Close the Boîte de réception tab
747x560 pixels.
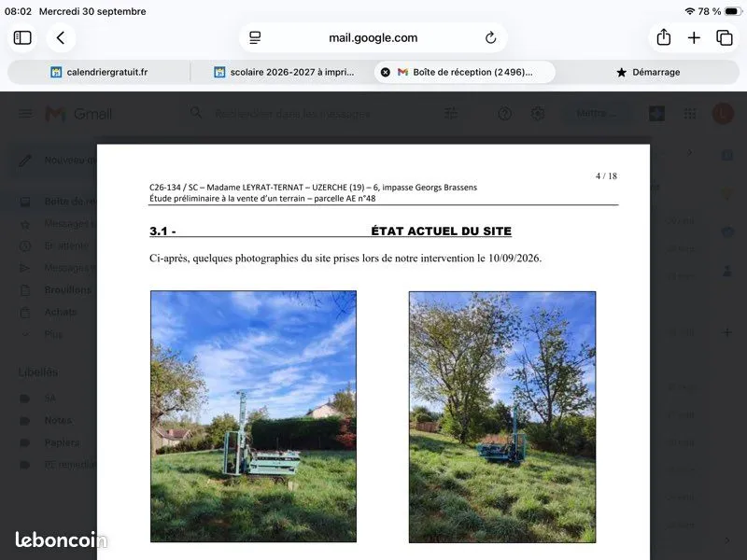[x=386, y=72]
